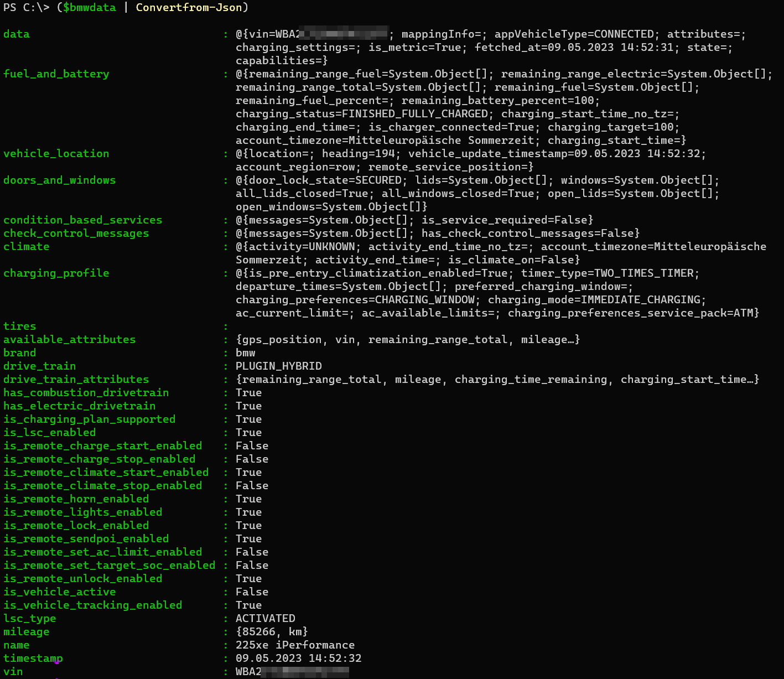
Task: Click the charging_status=FINISHED_FULLY_CHARGED text
Action: (x=362, y=113)
